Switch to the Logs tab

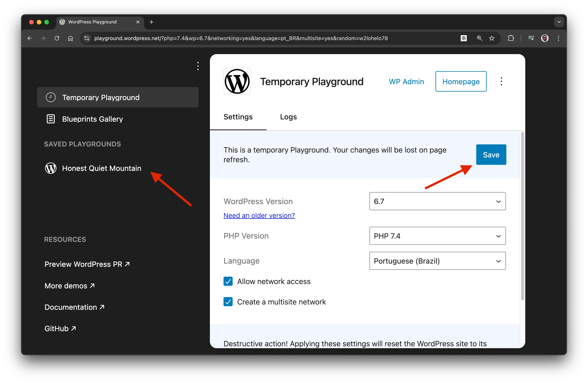[x=288, y=117]
